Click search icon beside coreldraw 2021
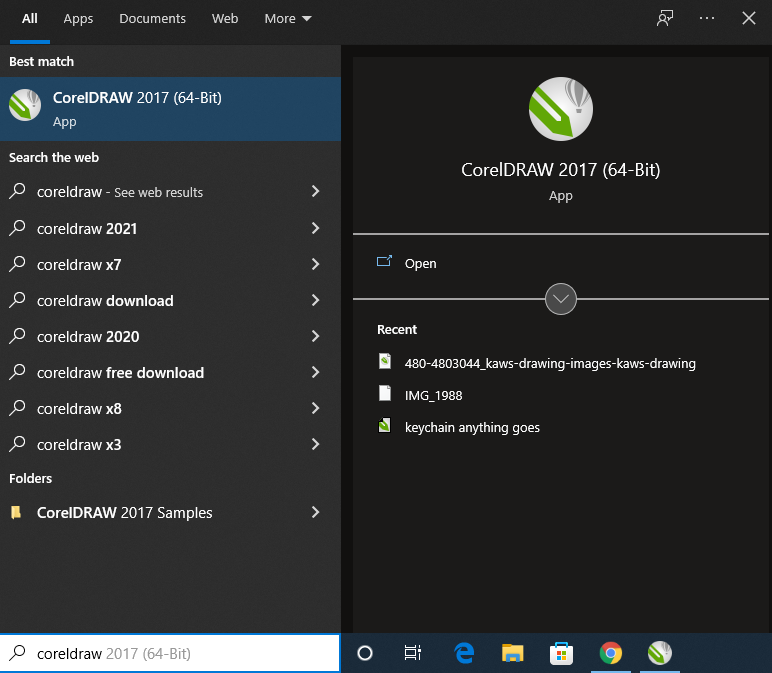772x673 pixels. 17,227
